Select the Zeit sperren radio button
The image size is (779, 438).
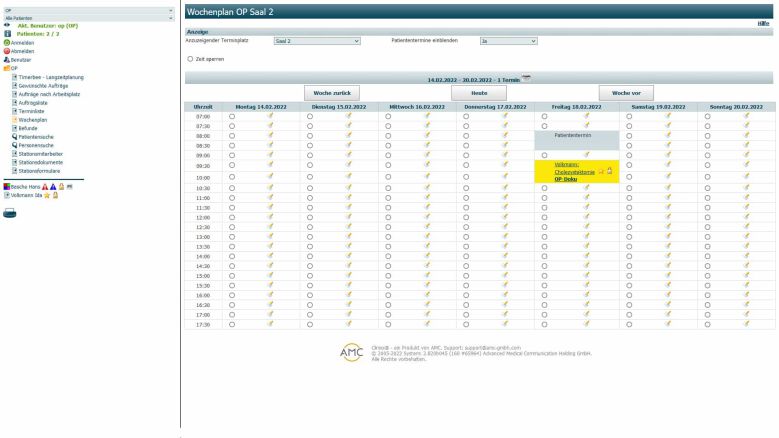point(190,58)
